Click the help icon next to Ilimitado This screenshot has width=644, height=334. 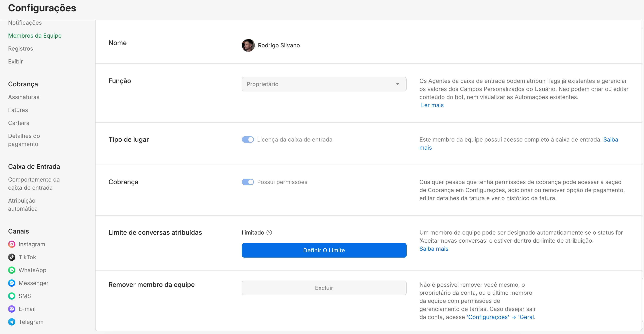point(269,233)
